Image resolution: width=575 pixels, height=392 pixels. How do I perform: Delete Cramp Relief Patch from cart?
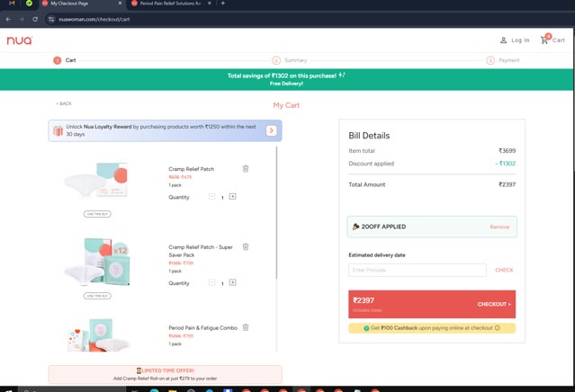coord(246,168)
